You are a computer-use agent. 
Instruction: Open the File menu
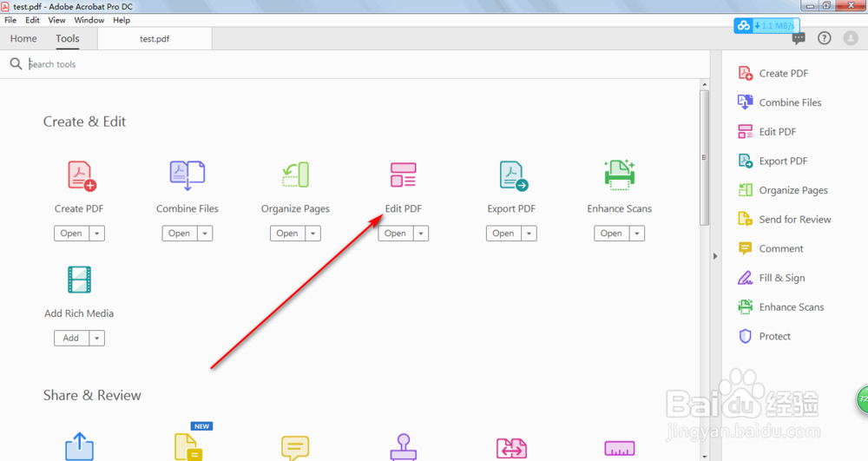pyautogui.click(x=10, y=20)
